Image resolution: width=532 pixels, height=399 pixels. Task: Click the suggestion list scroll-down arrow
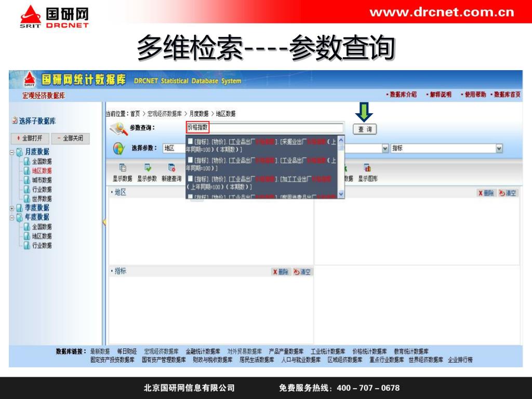pos(341,194)
